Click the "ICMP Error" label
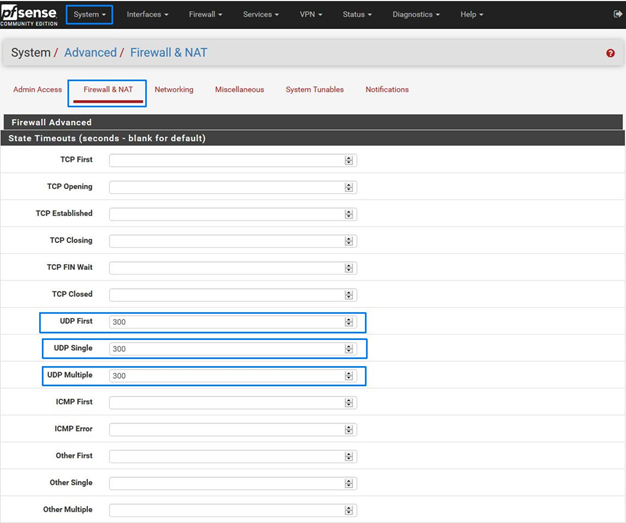The height and width of the screenshot is (523, 626). (x=73, y=428)
